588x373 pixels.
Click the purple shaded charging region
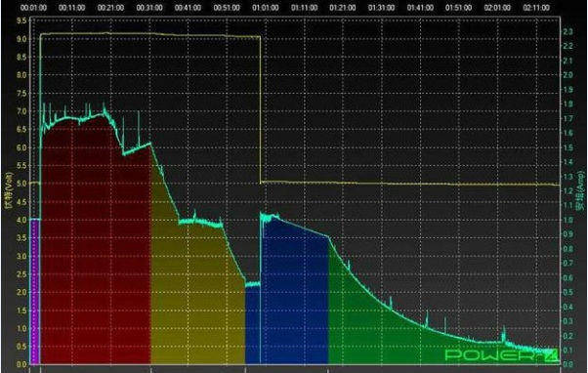35,291
